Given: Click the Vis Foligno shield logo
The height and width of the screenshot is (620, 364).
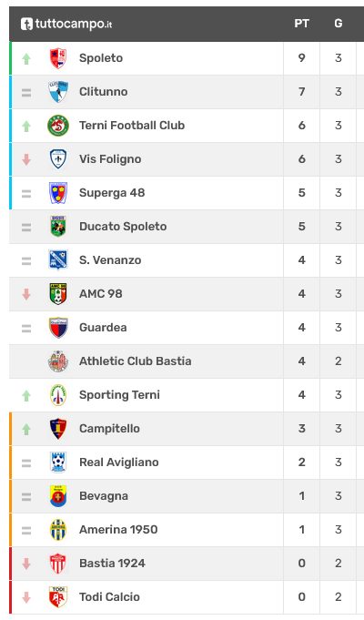Looking at the screenshot, I should [58, 159].
